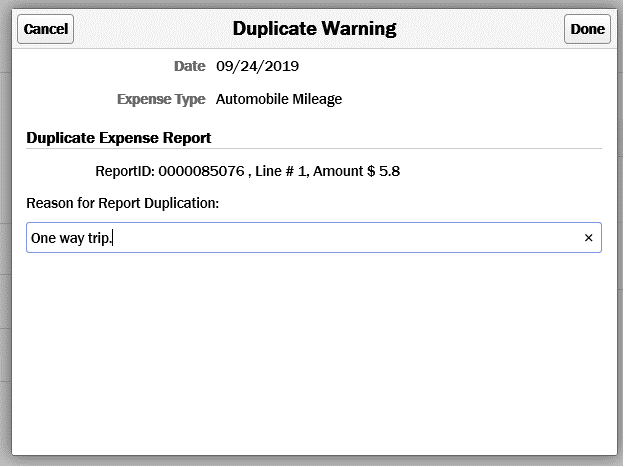Click the 'One way trip.' text

(x=71, y=238)
